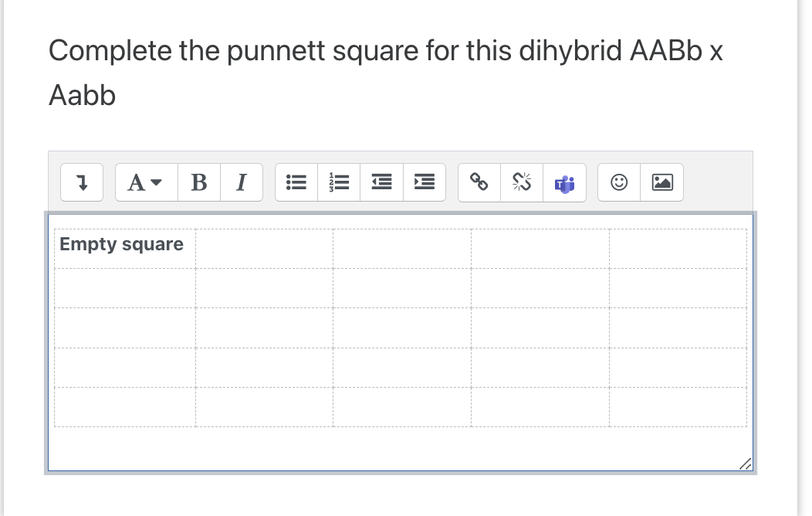Indent the selected text
Screen dimensions: 812x516
tap(424, 182)
